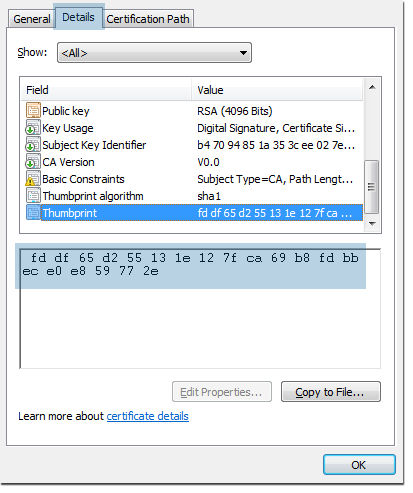413x493 pixels.
Task: Click the Show combo box arrow
Action: (x=244, y=53)
